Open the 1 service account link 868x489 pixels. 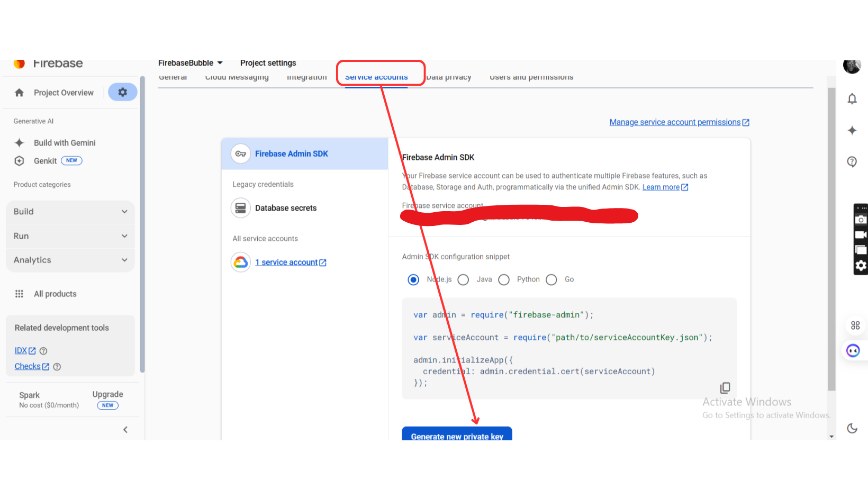(x=291, y=262)
